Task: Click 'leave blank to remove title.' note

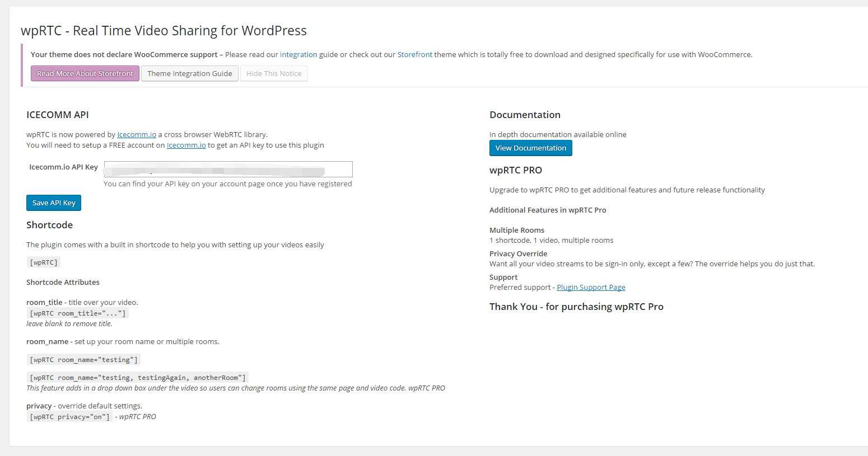Action: pos(69,323)
